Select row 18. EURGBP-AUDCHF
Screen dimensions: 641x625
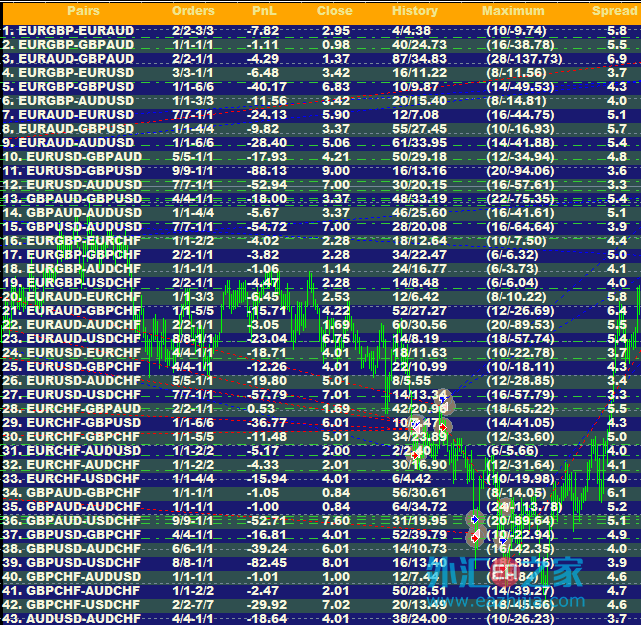(322, 269)
